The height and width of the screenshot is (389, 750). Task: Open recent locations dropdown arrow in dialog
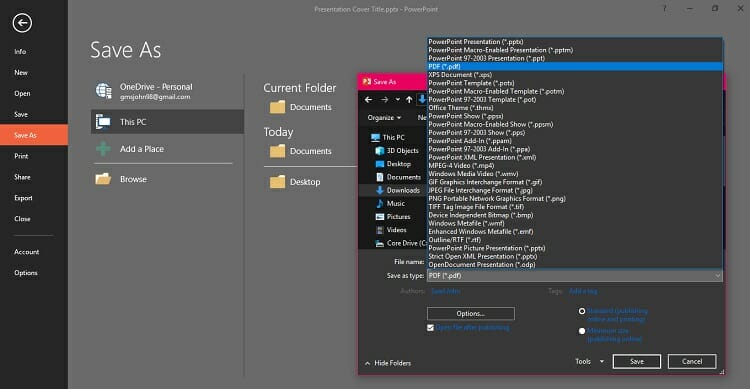coord(397,100)
